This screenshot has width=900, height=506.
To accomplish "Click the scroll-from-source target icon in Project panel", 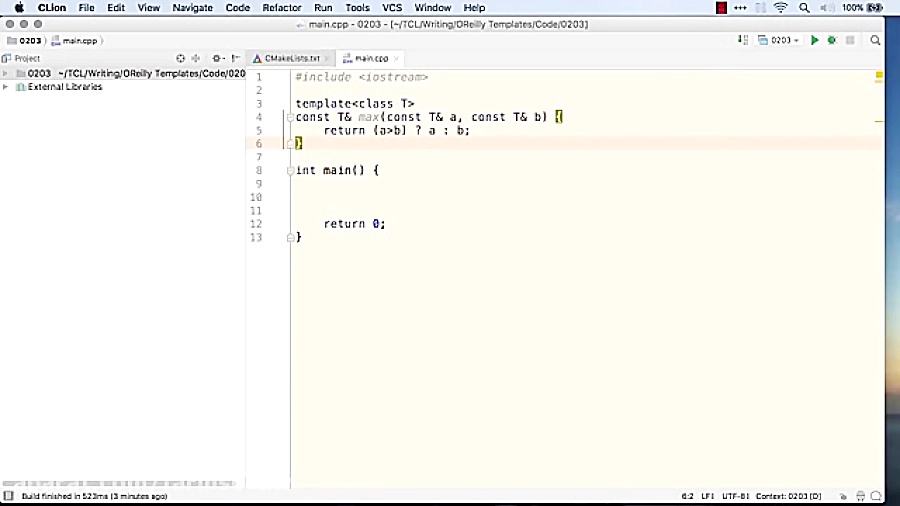I will point(180,58).
